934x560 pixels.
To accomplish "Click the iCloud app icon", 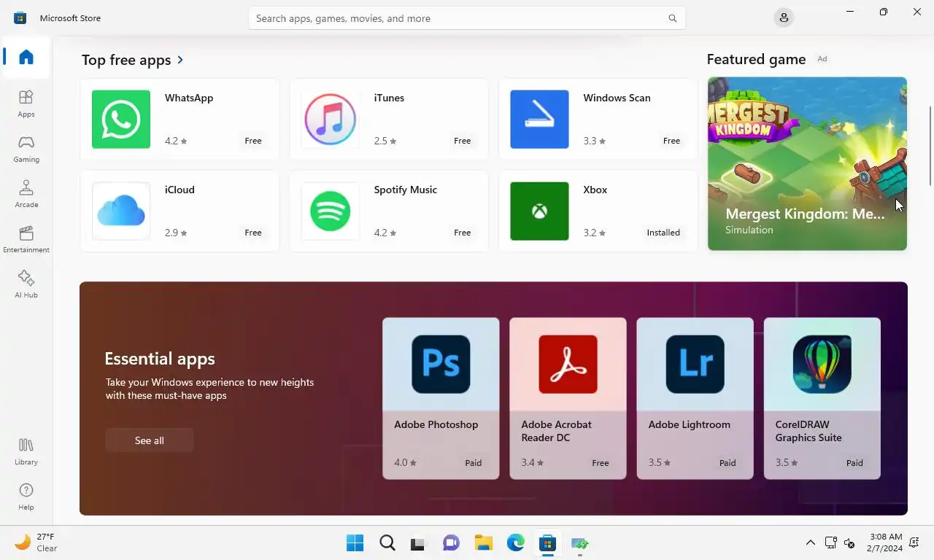I will 121,211.
